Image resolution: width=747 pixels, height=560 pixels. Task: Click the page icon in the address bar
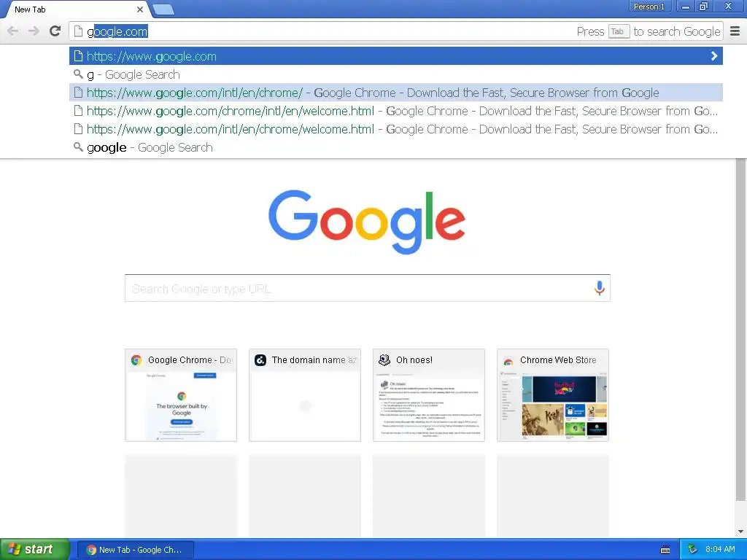pyautogui.click(x=78, y=31)
